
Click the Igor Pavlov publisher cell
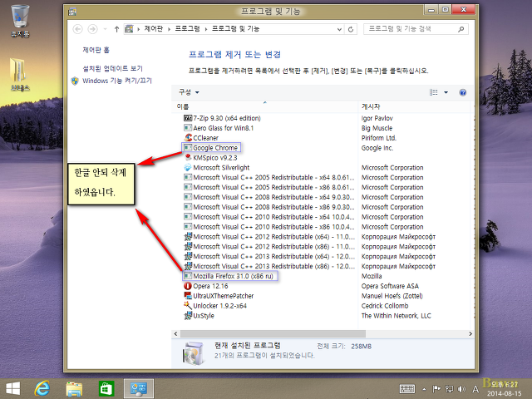[x=377, y=118]
